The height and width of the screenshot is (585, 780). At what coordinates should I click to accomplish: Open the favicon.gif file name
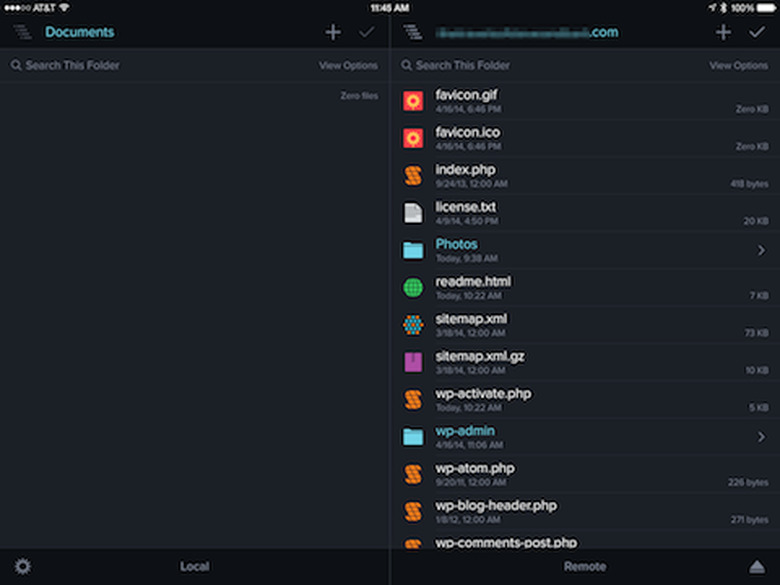pos(466,95)
